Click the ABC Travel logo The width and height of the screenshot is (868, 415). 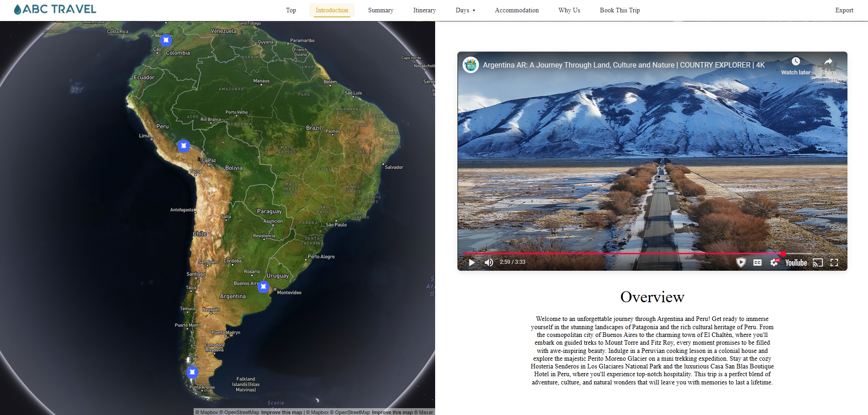55,9
